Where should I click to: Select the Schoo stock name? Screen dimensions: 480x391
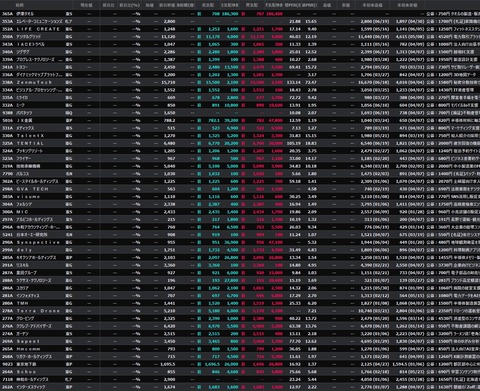26,372
